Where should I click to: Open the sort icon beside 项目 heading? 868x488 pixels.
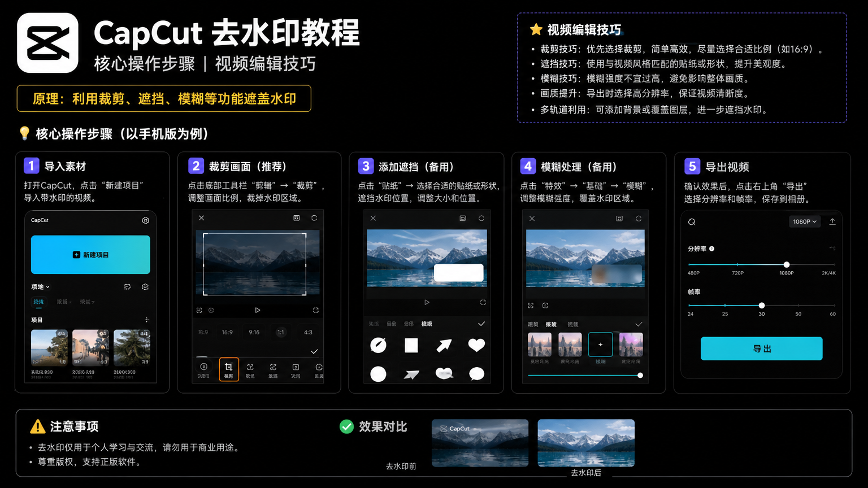coord(147,320)
